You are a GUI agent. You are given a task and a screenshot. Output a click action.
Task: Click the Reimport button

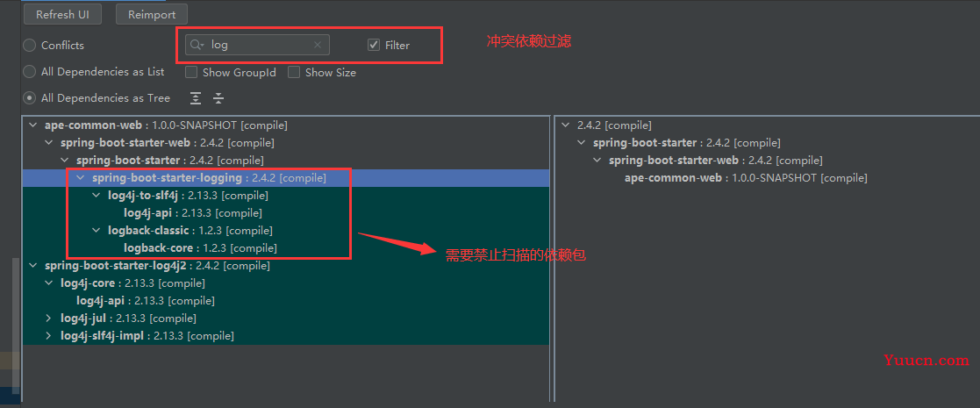151,14
